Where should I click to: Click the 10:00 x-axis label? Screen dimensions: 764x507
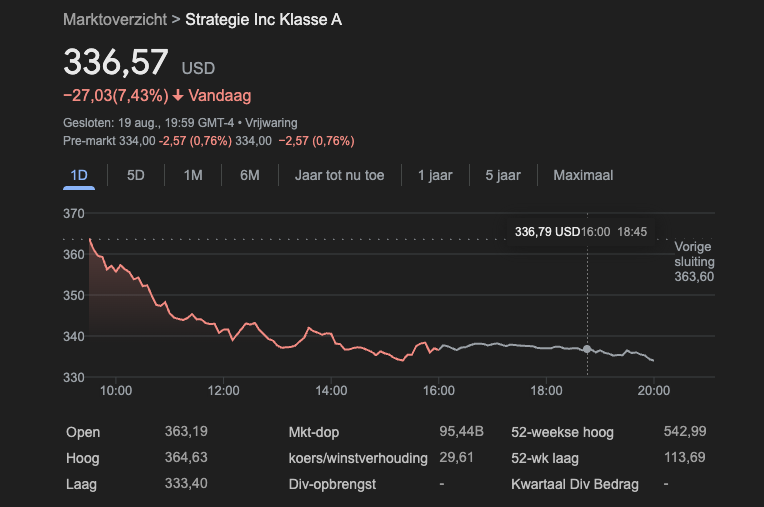pyautogui.click(x=116, y=391)
